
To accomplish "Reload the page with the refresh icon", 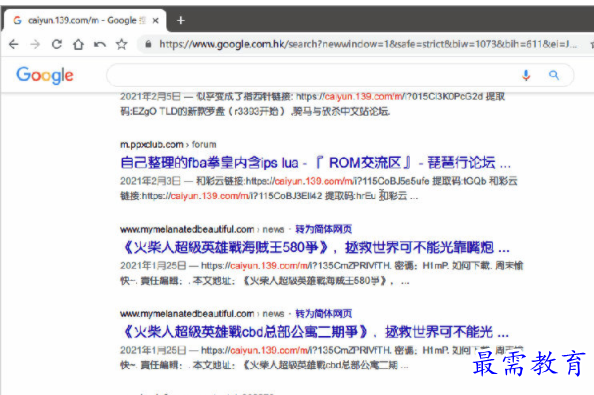I will (x=57, y=44).
